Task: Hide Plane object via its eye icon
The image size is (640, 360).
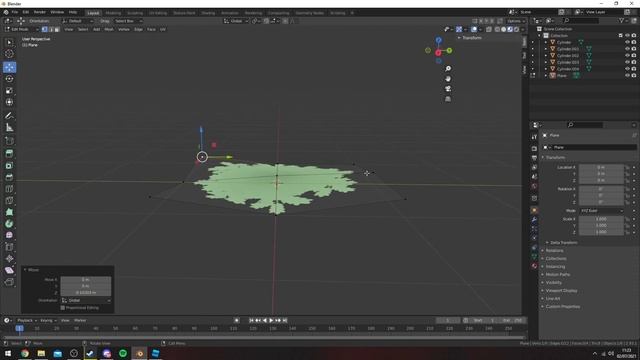Action: [627, 76]
